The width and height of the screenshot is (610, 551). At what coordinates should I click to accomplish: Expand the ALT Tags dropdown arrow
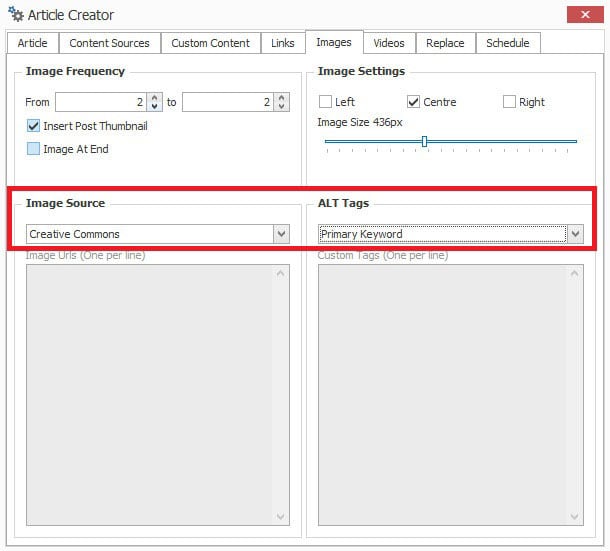[575, 234]
